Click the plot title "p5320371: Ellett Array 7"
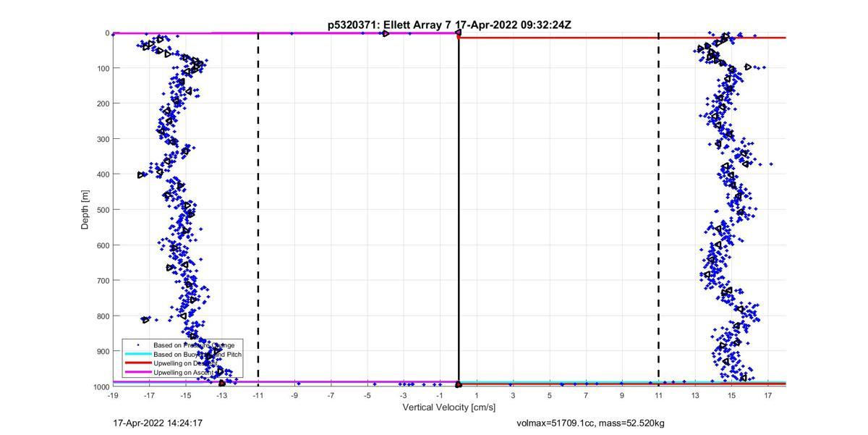 (x=389, y=25)
